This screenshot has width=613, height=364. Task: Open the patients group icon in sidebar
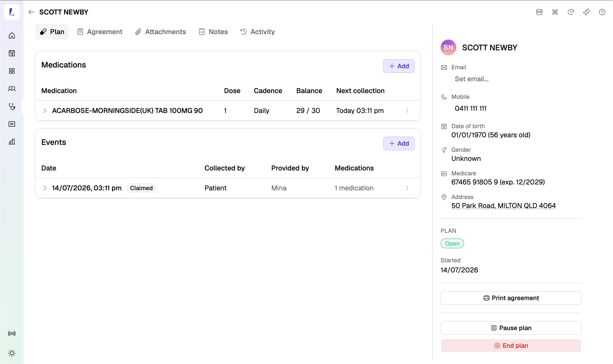coord(12,89)
